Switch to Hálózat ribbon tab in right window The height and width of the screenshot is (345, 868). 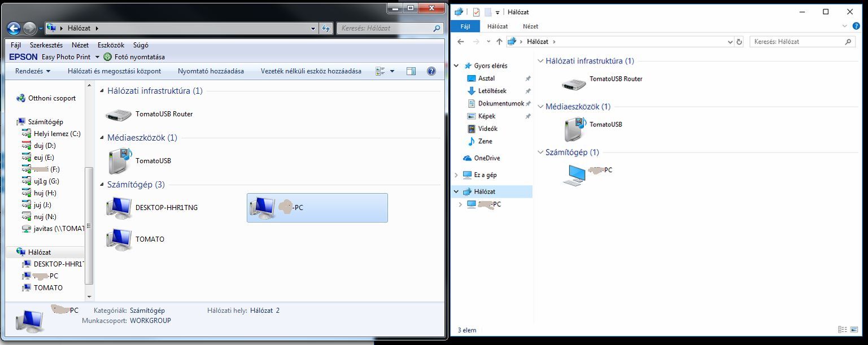point(498,26)
